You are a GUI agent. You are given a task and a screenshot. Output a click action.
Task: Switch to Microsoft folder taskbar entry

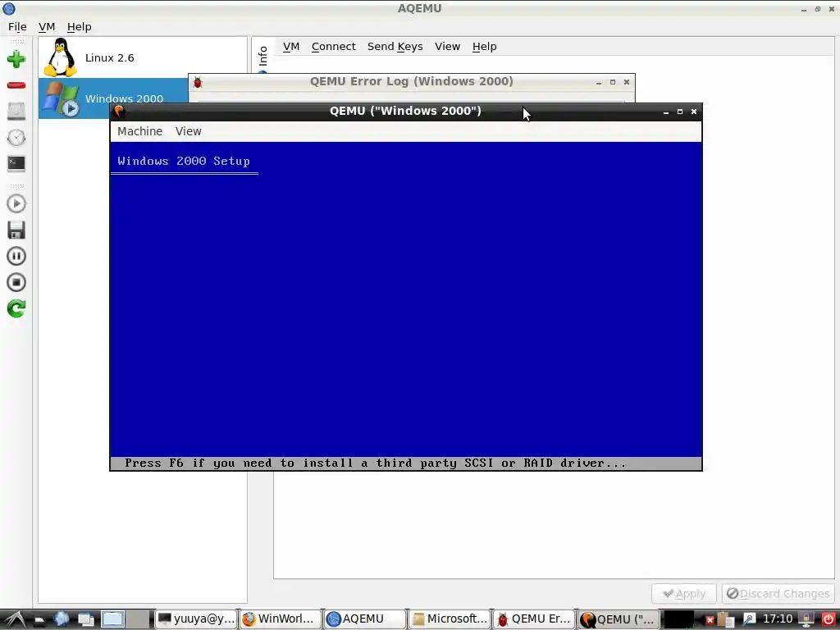pyautogui.click(x=449, y=619)
